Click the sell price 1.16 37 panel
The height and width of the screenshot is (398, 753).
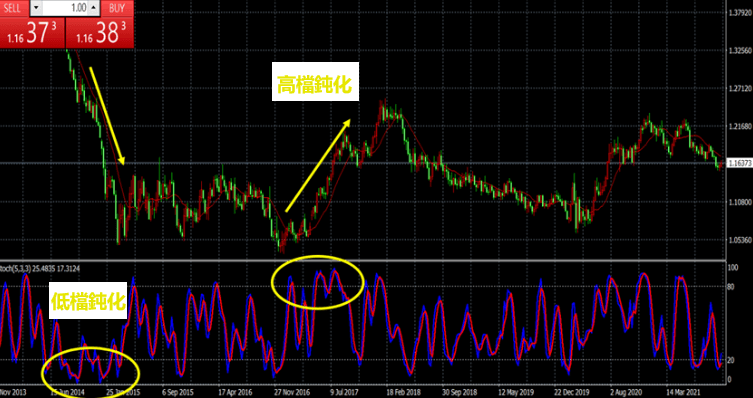coord(32,33)
